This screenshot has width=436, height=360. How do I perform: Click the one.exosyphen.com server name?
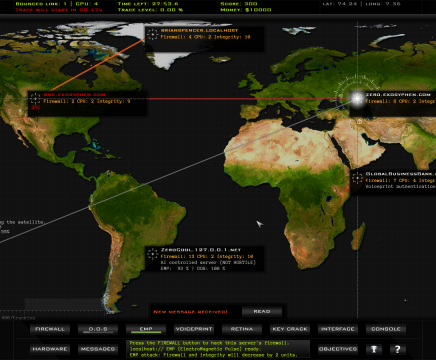75,95
